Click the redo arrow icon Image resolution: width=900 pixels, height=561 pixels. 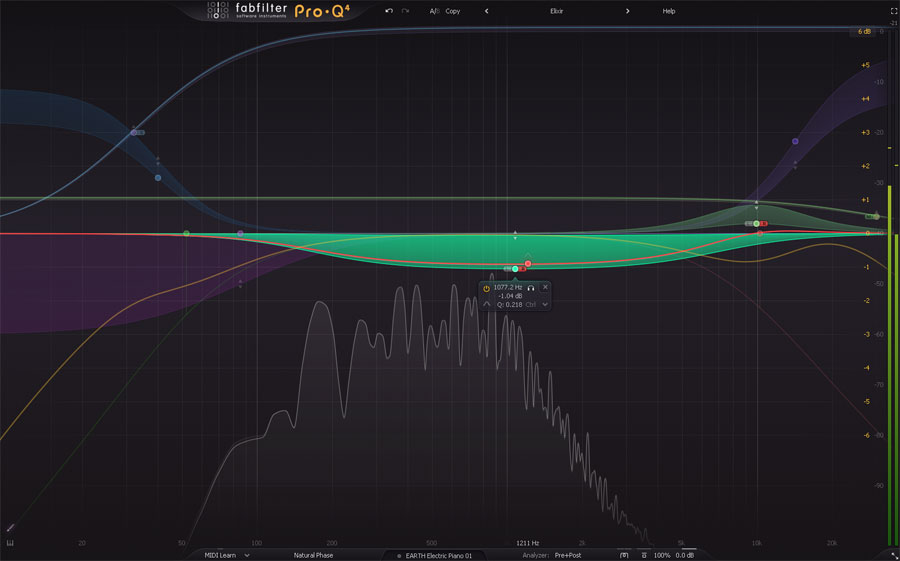click(405, 11)
